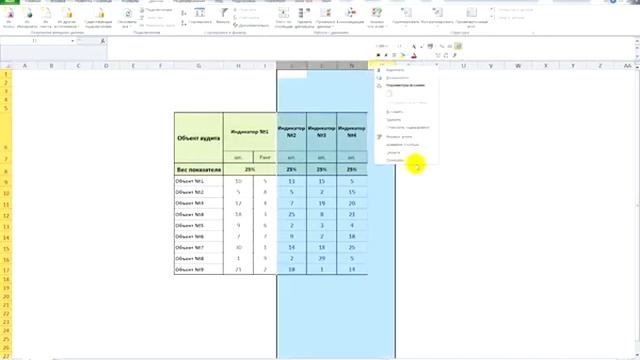Click the Ungroup outline button
This screenshot has height=360, width=640.
437,18
